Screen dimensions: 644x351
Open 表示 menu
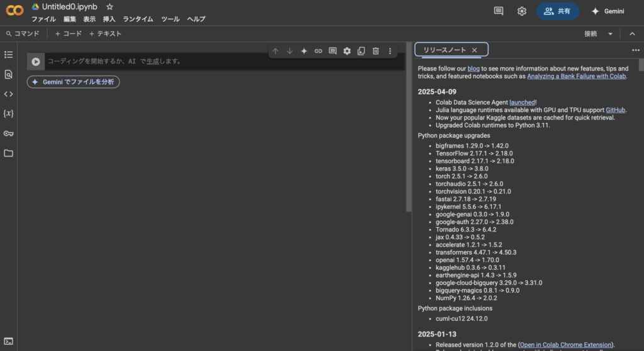point(89,19)
